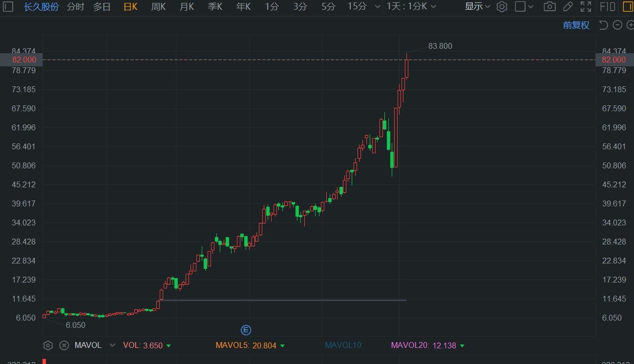The width and height of the screenshot is (634, 364).
Task: Select the 月K monthly candlestick tab
Action: pos(187,7)
